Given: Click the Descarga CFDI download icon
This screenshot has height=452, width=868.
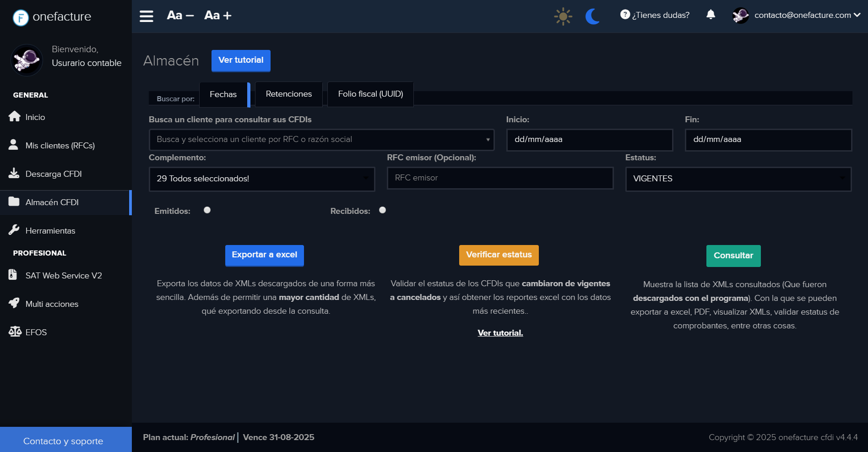Looking at the screenshot, I should pos(14,173).
